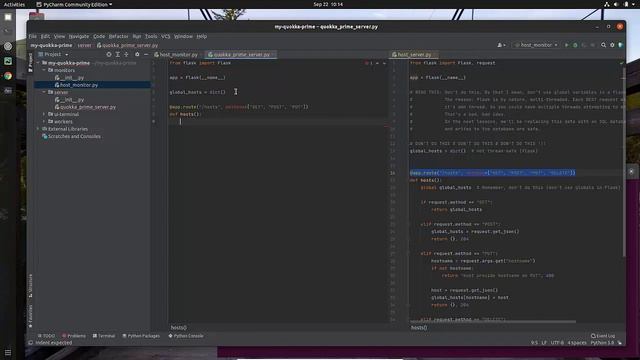
Task: Open the TODO tool window
Action: [x=46, y=336]
